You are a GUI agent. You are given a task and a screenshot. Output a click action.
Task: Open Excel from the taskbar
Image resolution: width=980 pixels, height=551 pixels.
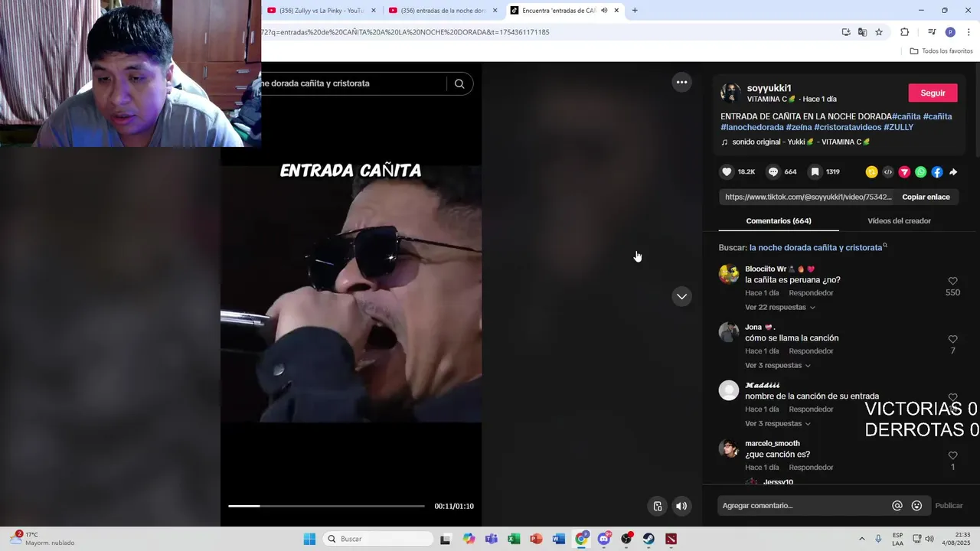click(514, 539)
